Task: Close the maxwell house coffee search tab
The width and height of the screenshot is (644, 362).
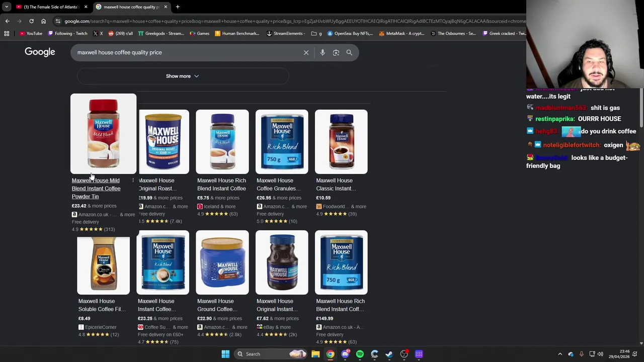Action: 166,7
